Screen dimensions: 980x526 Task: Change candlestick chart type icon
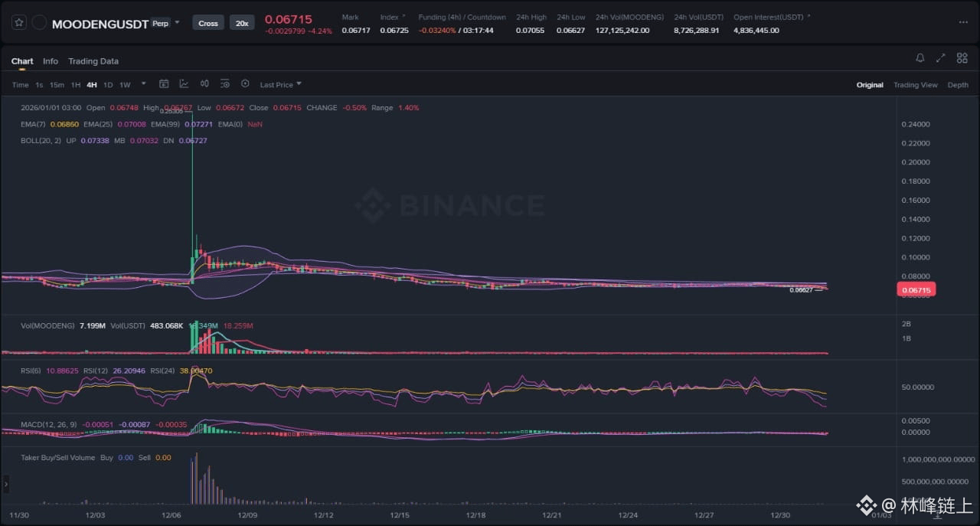[x=204, y=84]
